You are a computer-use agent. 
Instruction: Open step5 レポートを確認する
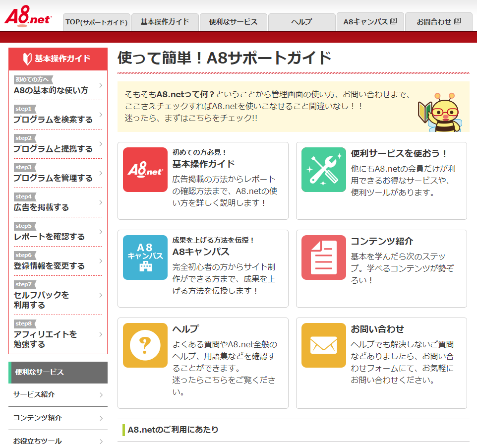(x=58, y=232)
